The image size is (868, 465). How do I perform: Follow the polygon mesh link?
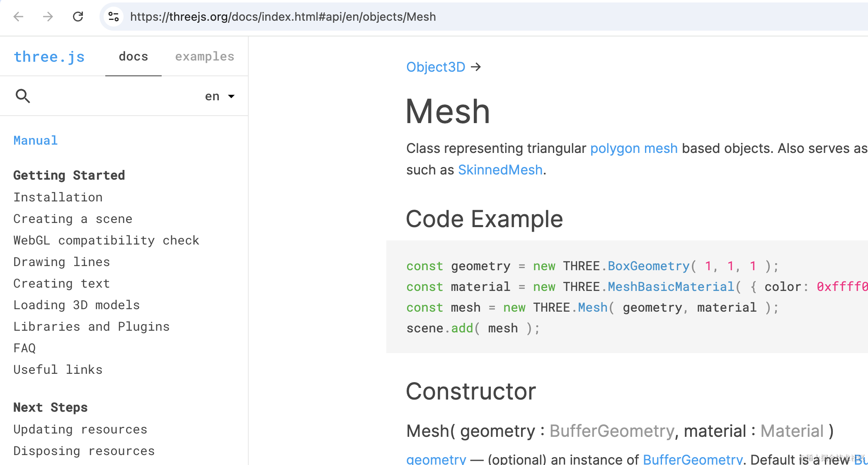click(634, 148)
